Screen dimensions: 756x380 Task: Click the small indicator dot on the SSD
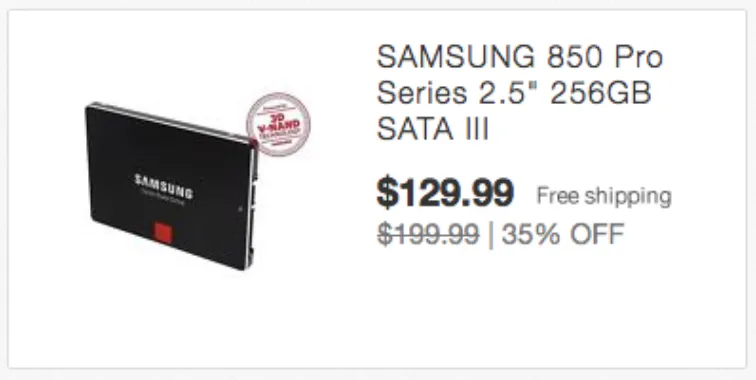[x=240, y=209]
